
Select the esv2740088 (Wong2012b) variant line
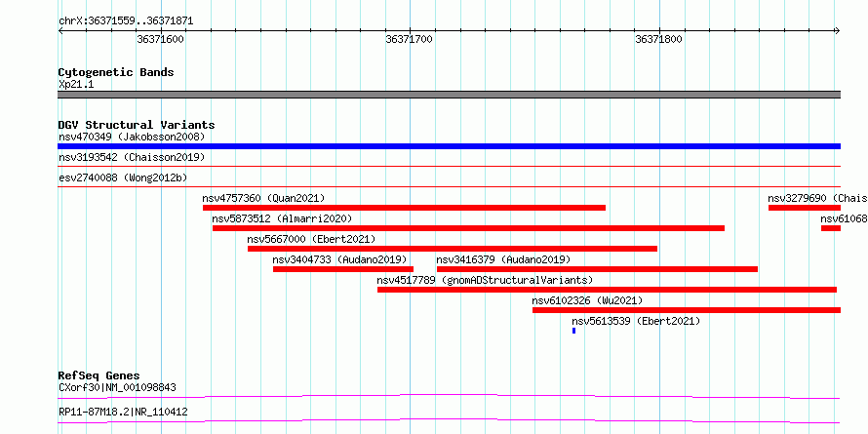click(449, 186)
